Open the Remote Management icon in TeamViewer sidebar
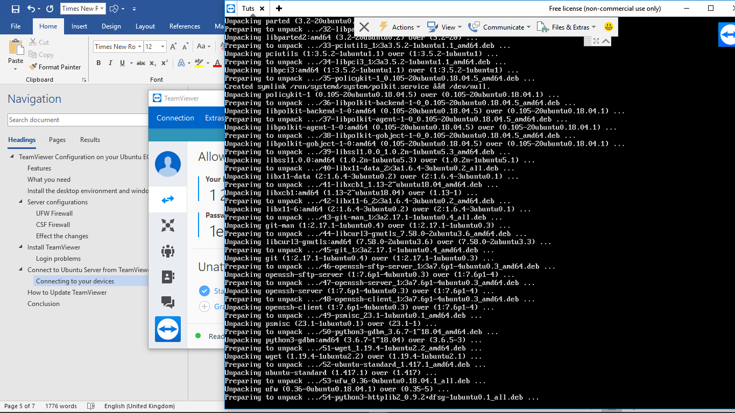 click(x=168, y=225)
